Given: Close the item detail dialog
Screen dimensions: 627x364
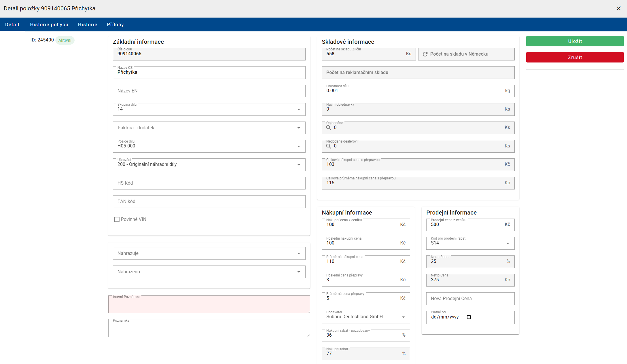Looking at the screenshot, I should (x=618, y=8).
